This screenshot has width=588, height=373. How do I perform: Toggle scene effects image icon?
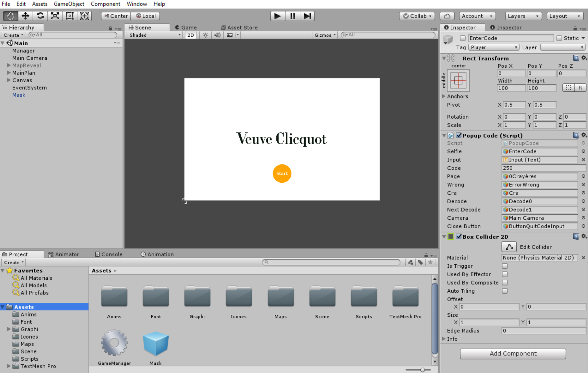230,35
